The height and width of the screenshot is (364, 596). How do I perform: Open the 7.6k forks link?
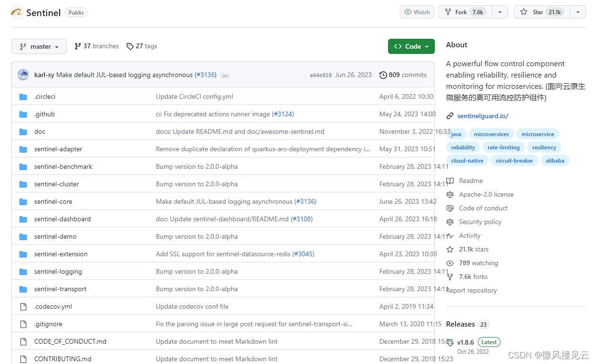pyautogui.click(x=473, y=277)
